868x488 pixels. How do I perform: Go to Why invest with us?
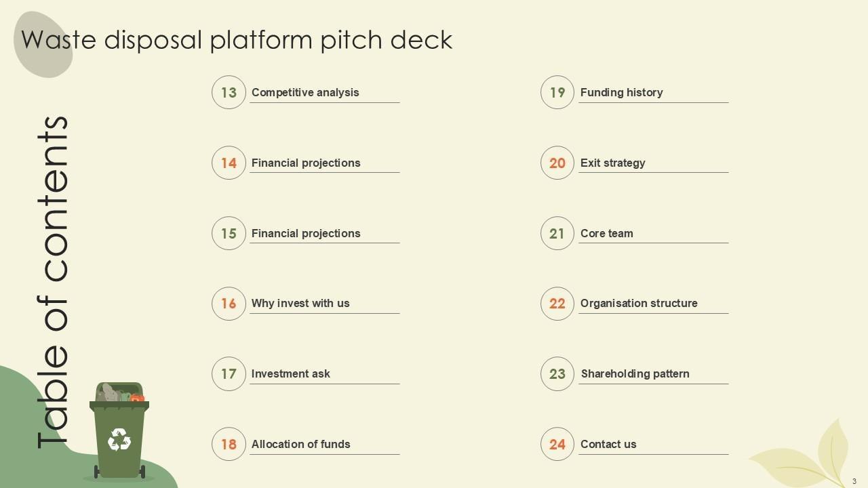coord(300,304)
